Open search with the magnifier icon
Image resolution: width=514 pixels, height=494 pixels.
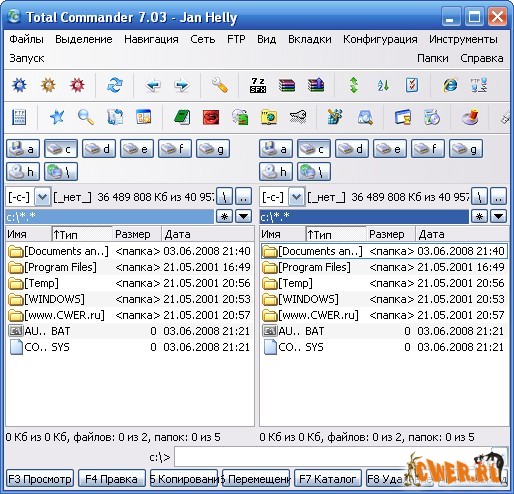coord(86,117)
